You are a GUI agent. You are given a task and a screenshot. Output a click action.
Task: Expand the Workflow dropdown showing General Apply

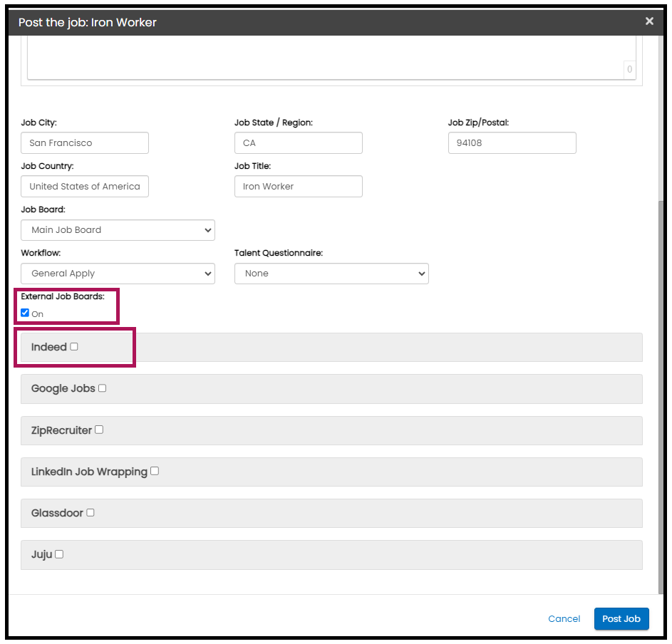118,274
